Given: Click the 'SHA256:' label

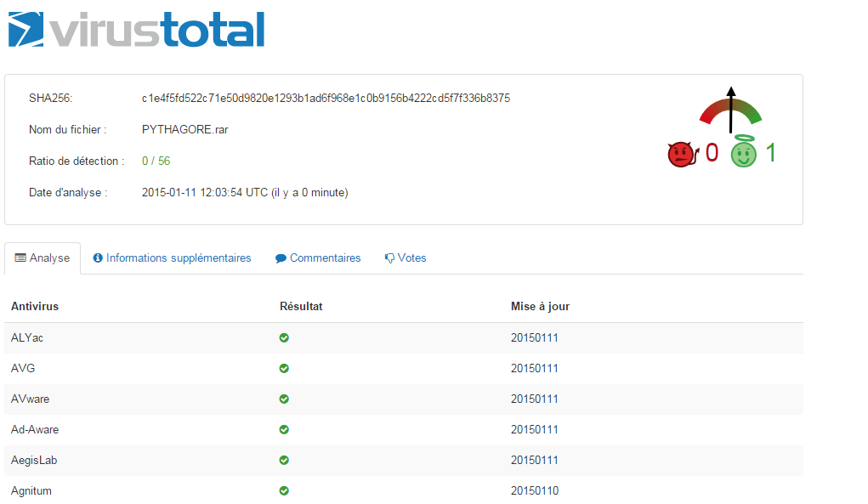Looking at the screenshot, I should tap(50, 99).
